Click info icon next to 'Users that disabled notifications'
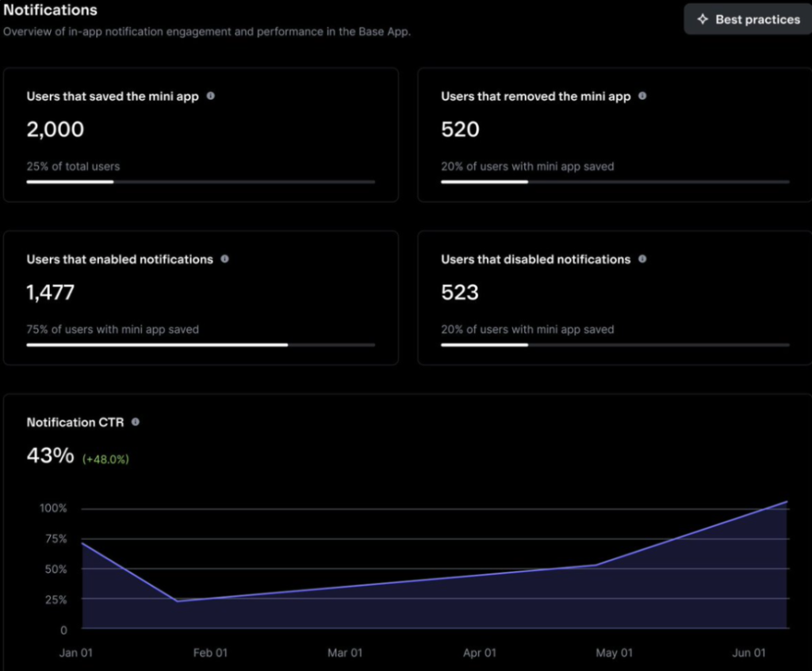 click(x=642, y=259)
